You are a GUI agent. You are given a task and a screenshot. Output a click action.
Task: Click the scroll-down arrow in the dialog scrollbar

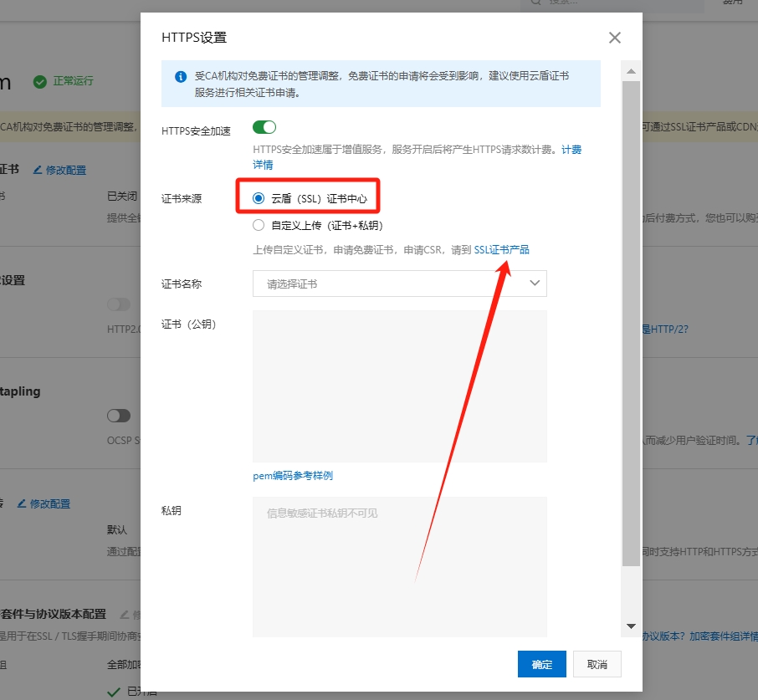[632, 626]
